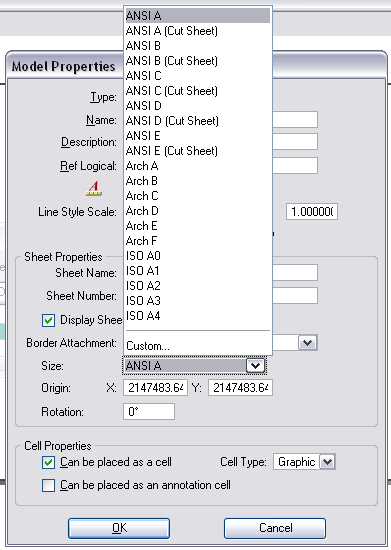391x550 pixels.
Task: Click the Rotation input field
Action: tap(149, 411)
